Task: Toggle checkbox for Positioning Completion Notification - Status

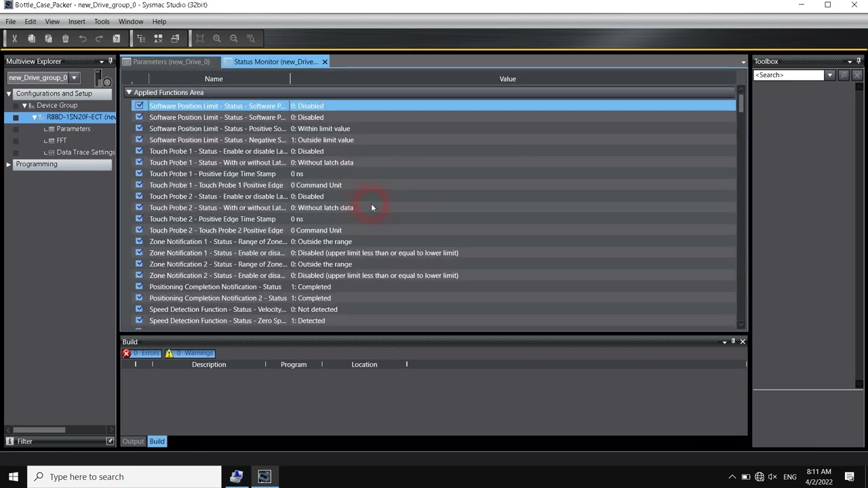Action: coord(139,287)
